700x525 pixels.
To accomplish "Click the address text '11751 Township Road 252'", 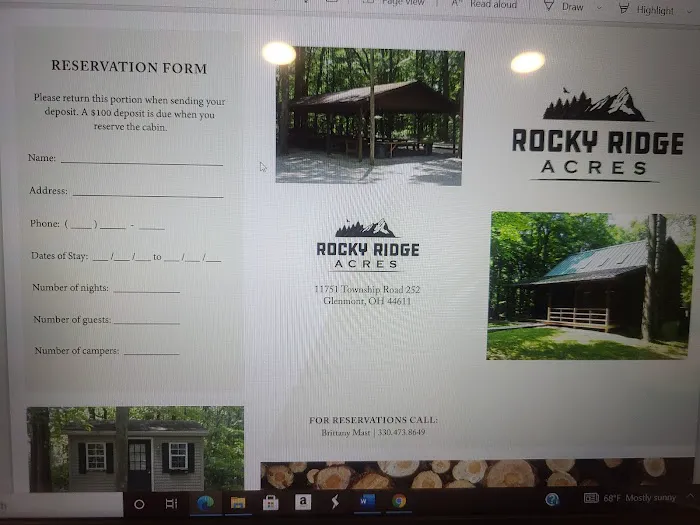I will pyautogui.click(x=367, y=289).
